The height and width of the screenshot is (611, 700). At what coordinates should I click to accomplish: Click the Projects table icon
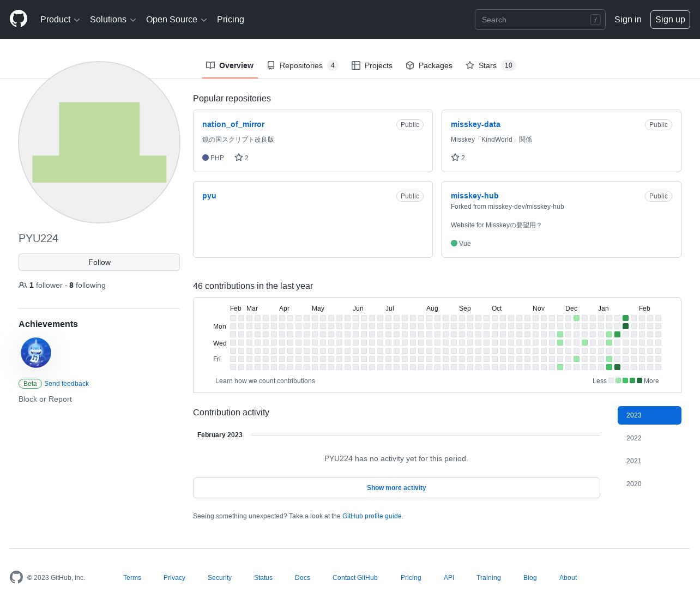point(356,65)
